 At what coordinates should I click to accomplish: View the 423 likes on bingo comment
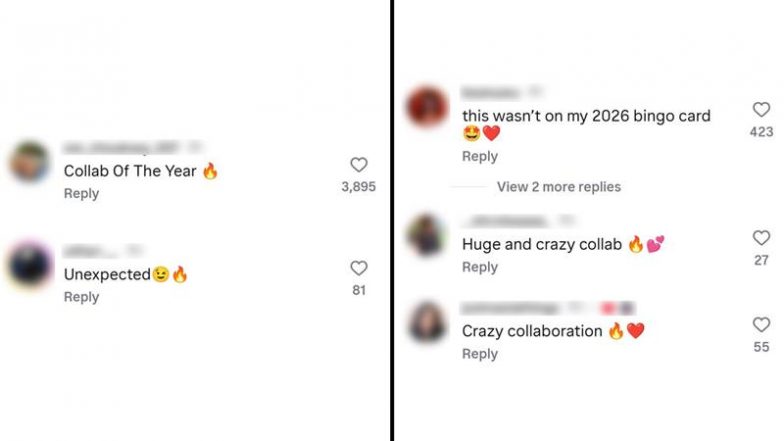[761, 132]
